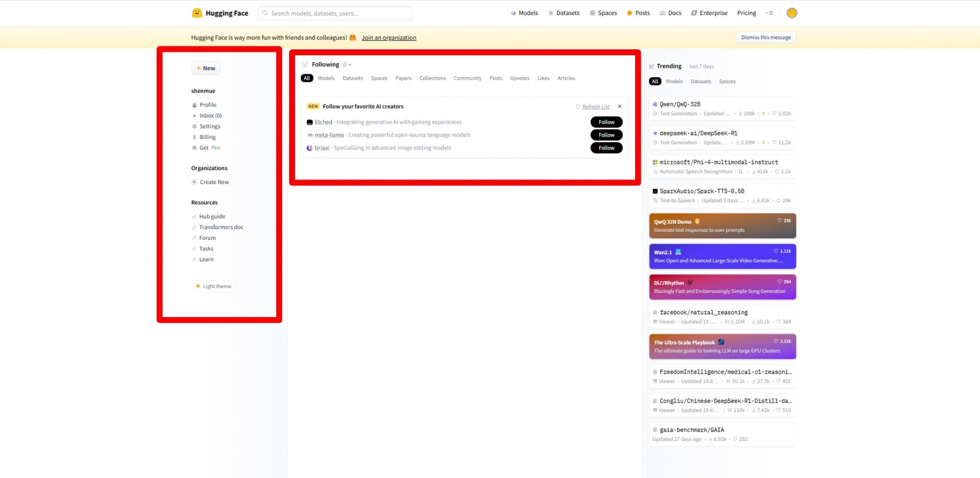
Task: Open Docs in top navigation
Action: point(671,13)
